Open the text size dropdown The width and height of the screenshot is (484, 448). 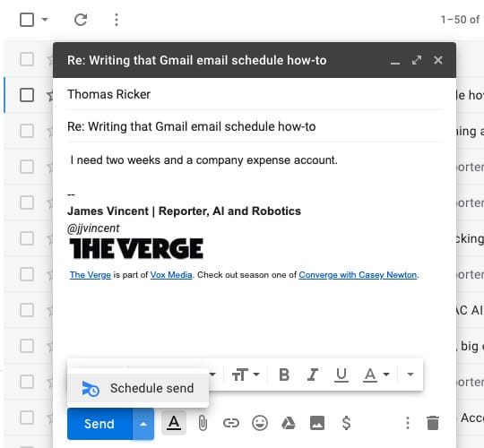(246, 375)
